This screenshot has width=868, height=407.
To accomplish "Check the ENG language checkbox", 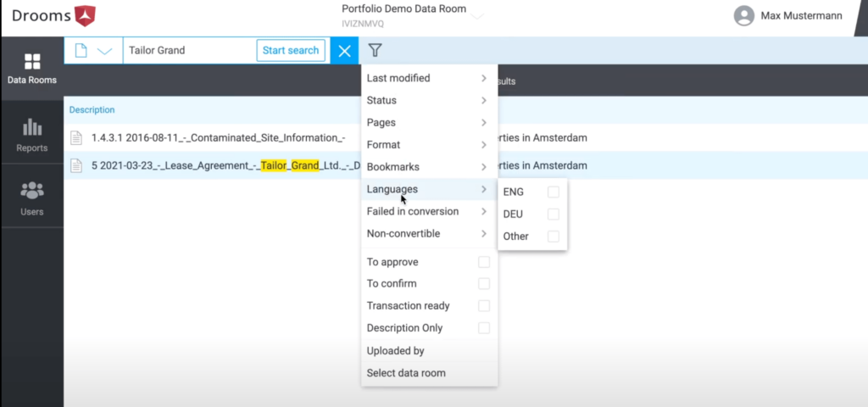I will (x=553, y=192).
